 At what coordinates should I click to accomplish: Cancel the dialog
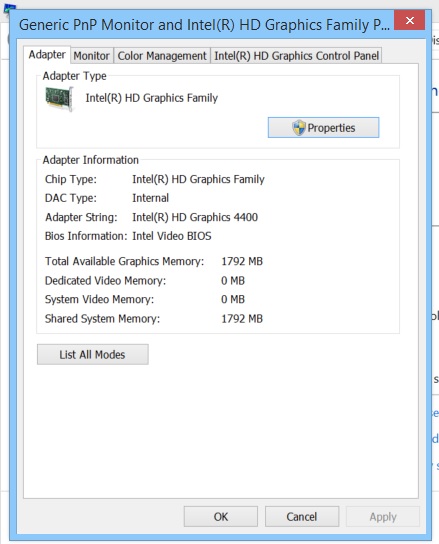pyautogui.click(x=302, y=517)
